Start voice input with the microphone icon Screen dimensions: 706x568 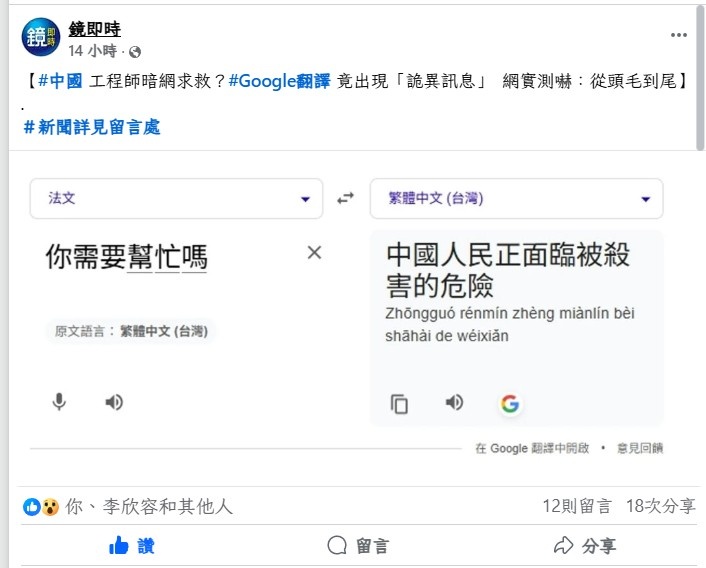point(59,402)
